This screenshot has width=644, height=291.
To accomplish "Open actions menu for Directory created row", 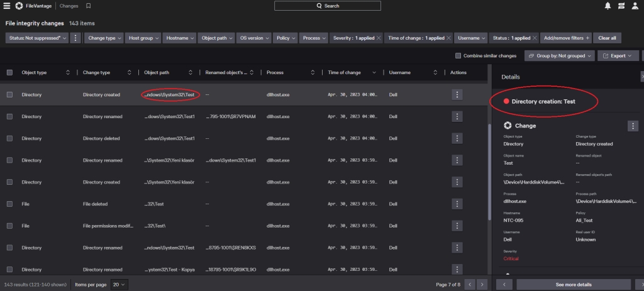I will [x=457, y=94].
